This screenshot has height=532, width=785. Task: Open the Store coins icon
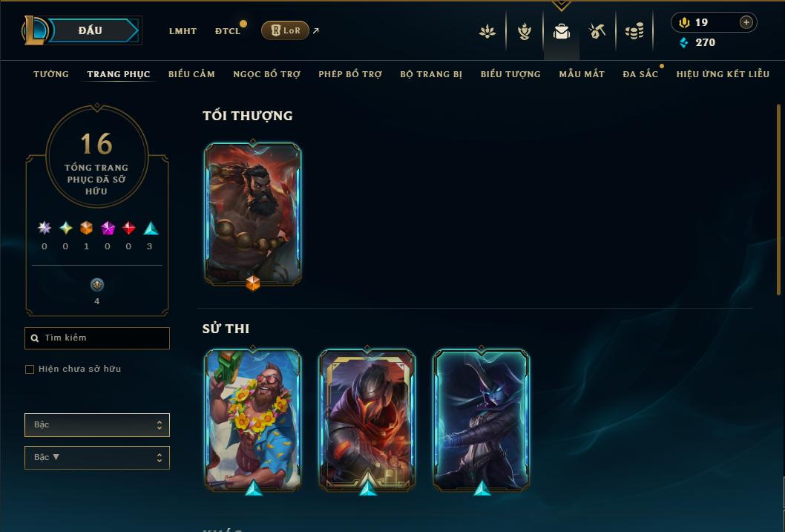[x=634, y=31]
